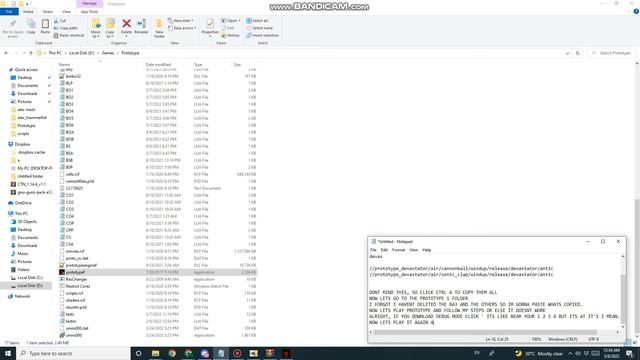Screen dimensions: 640x360
Task: Sort files by the Name column header
Action: [64, 64]
